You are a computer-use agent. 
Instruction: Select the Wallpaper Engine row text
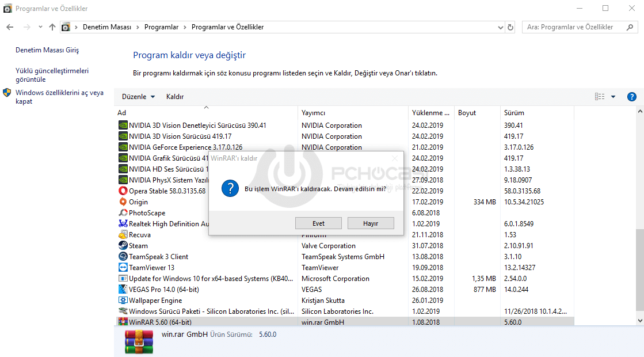click(155, 301)
